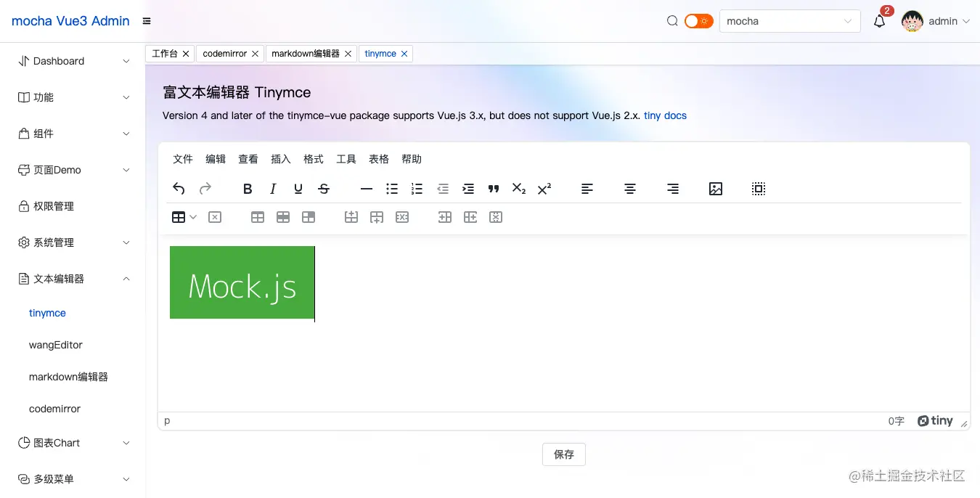Screen dimensions: 980x498
Task: Click the redo arrow icon
Action: (205, 189)
